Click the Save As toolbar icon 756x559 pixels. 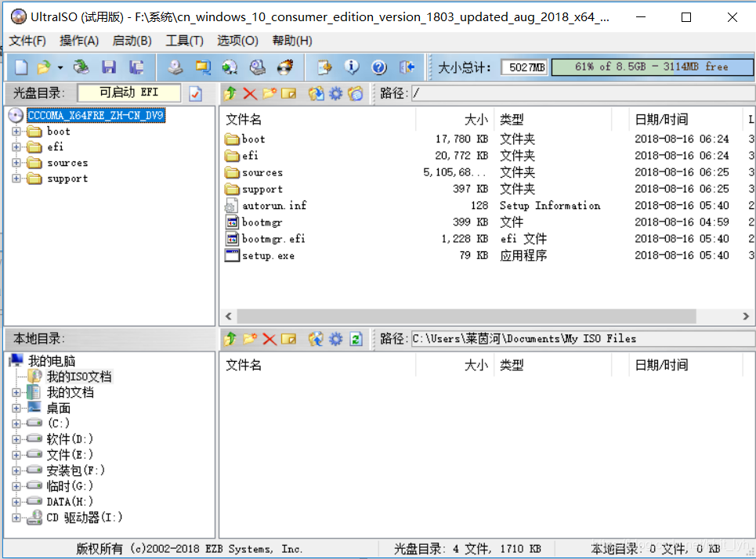point(136,67)
